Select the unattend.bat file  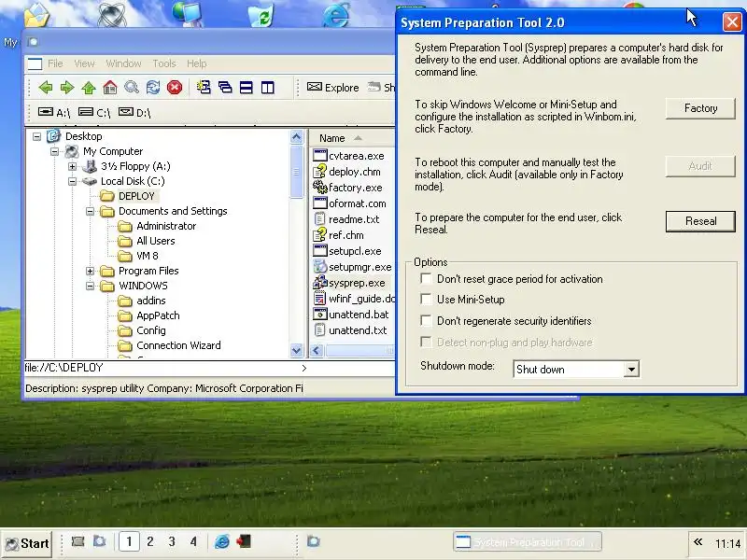(x=351, y=315)
